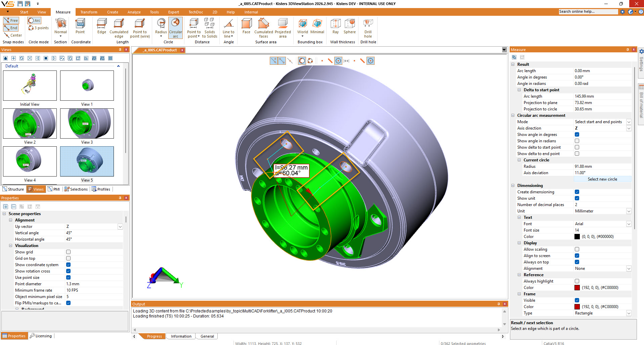
Task: Toggle Align to screen checkbox
Action: [577, 256]
